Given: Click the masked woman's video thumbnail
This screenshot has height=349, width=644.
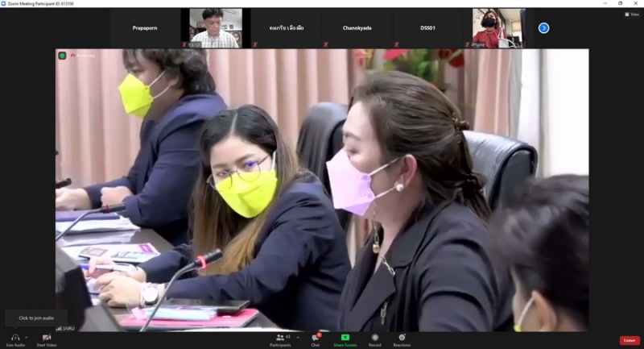Looking at the screenshot, I should pos(497,28).
